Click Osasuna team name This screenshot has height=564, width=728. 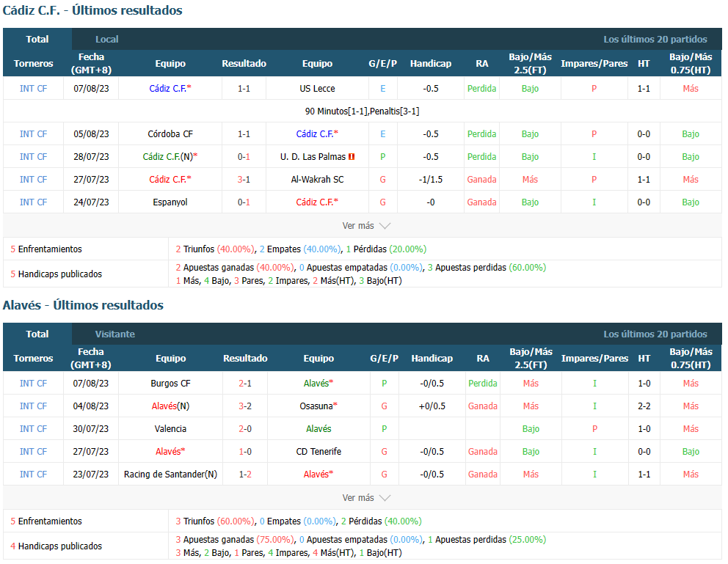tap(318, 406)
